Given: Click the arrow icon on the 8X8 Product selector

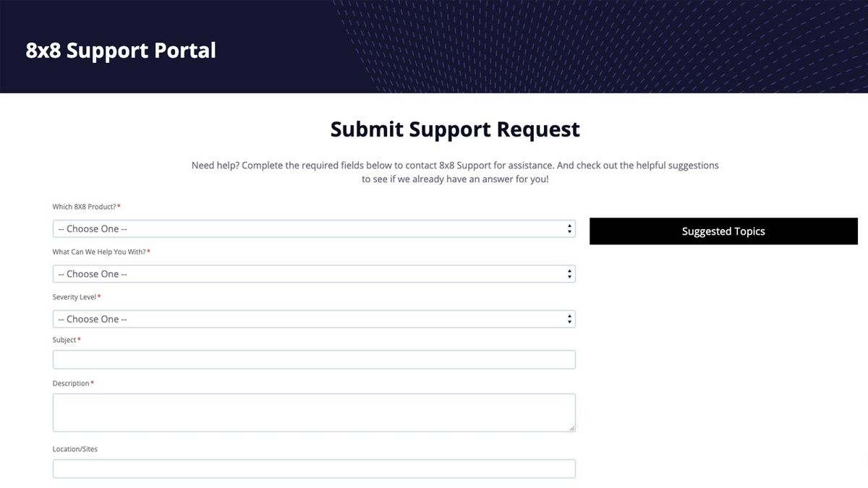Looking at the screenshot, I should tap(570, 229).
